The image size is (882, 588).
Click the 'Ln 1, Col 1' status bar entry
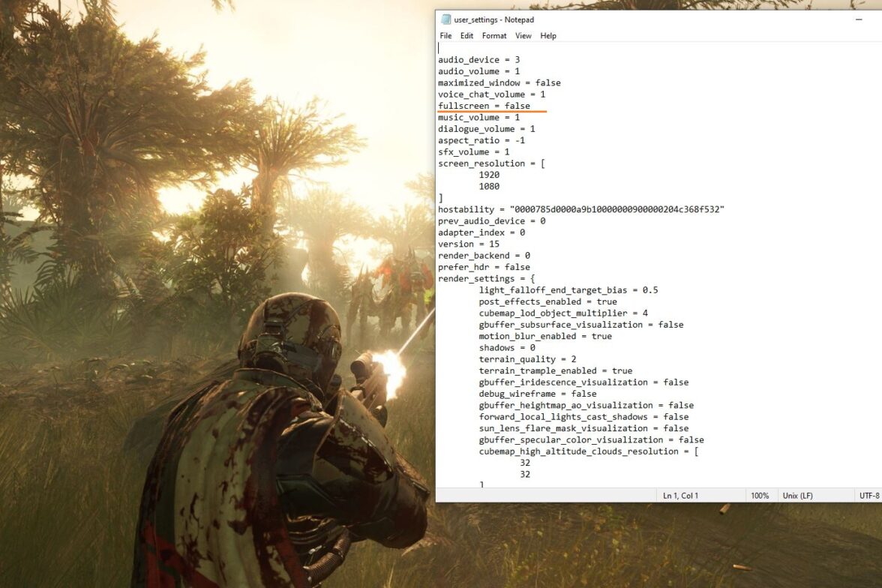pyautogui.click(x=680, y=496)
